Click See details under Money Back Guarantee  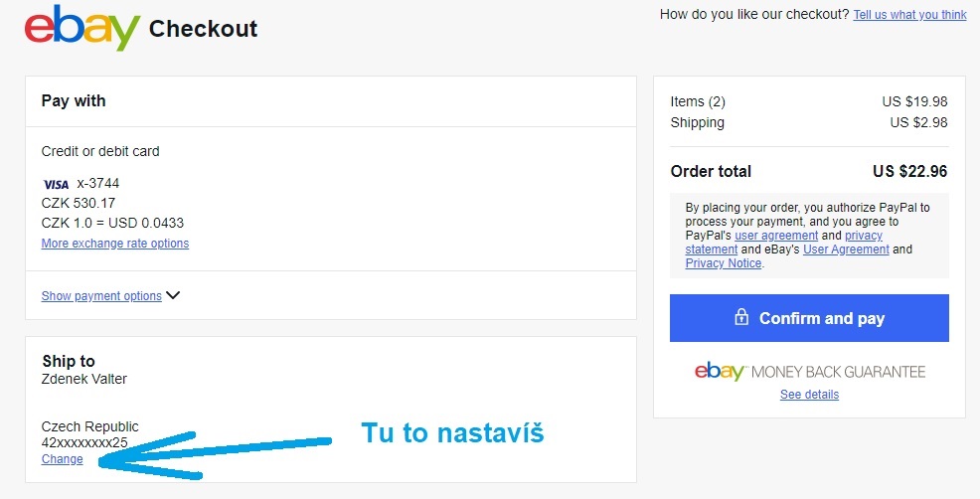[809, 395]
